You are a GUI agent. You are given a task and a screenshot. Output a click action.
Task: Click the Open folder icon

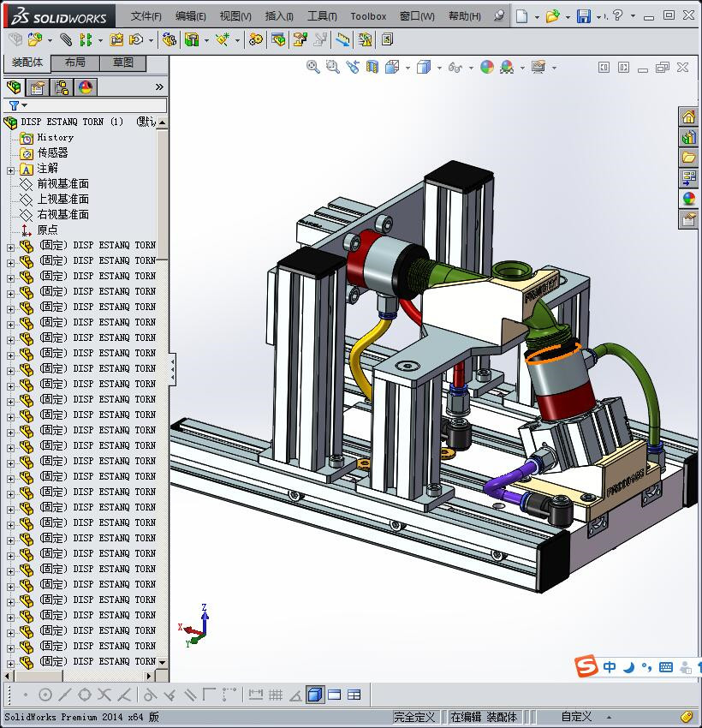(x=552, y=16)
